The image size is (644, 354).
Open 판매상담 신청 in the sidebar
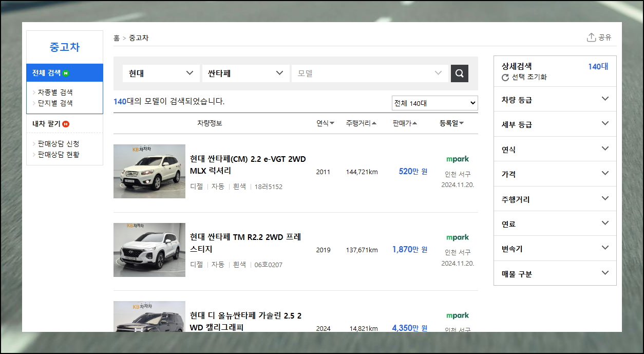(x=58, y=144)
